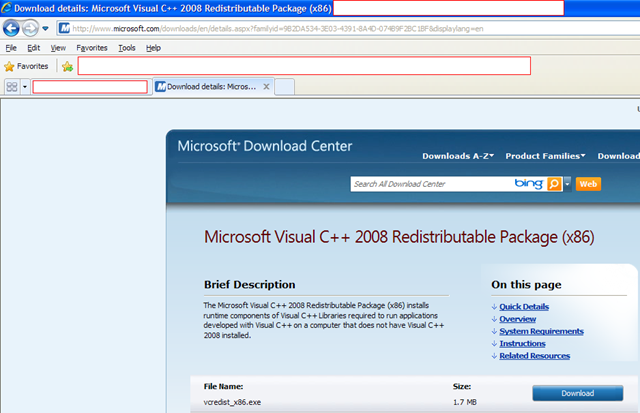The width and height of the screenshot is (640, 413).
Task: Open the Help menu
Action: click(x=153, y=48)
